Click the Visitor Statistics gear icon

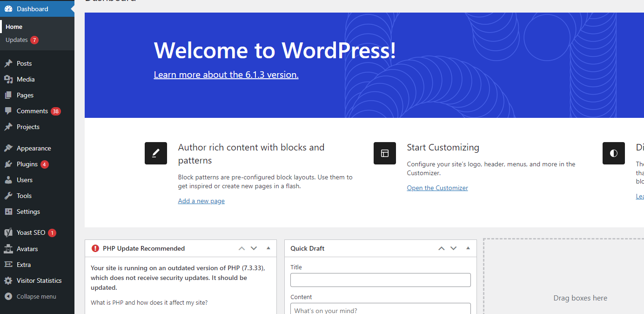[8, 280]
